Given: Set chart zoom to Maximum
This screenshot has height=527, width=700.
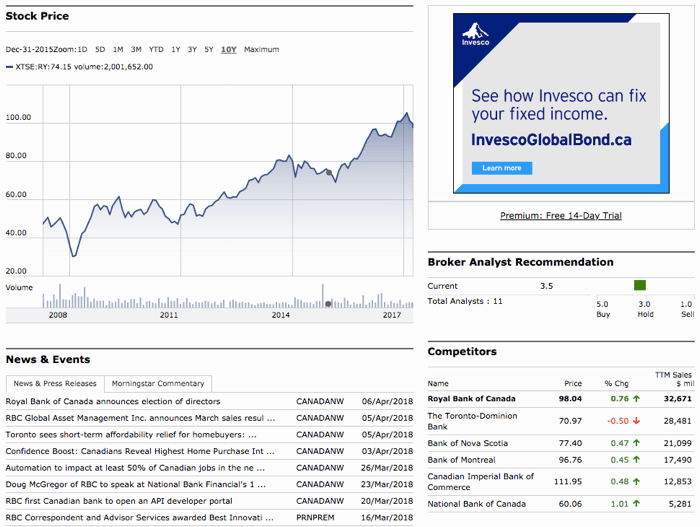Looking at the screenshot, I should [x=262, y=49].
